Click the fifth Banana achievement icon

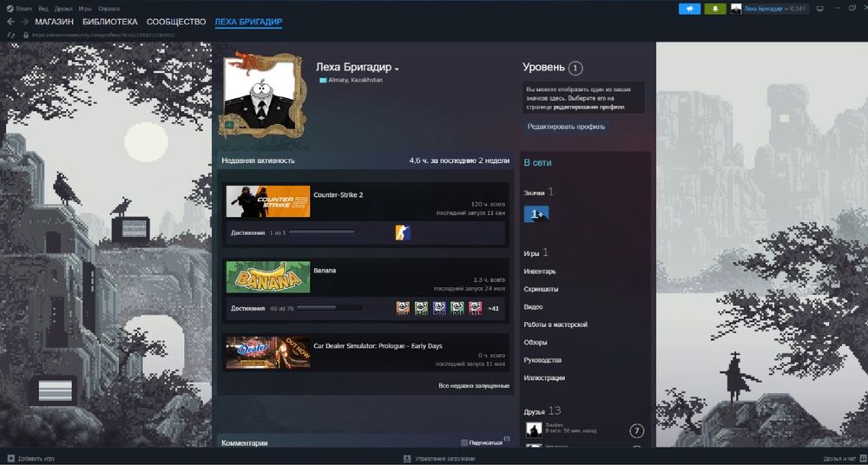pos(475,308)
